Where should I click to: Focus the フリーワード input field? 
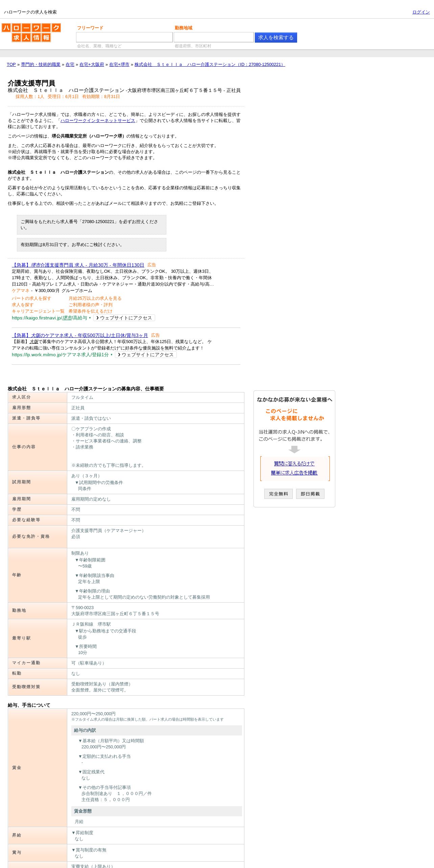(x=124, y=37)
